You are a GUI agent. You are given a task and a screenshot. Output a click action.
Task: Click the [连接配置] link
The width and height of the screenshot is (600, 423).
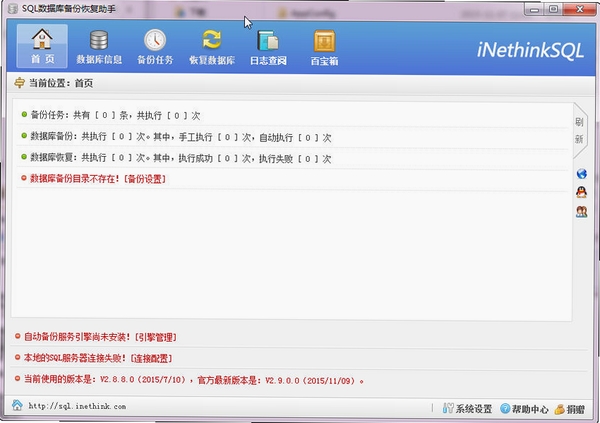point(151,358)
